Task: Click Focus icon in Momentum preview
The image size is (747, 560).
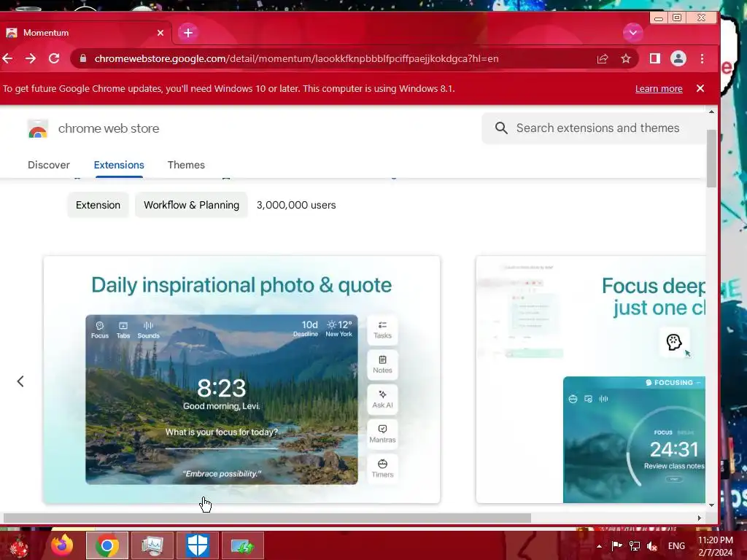Action: point(99,330)
